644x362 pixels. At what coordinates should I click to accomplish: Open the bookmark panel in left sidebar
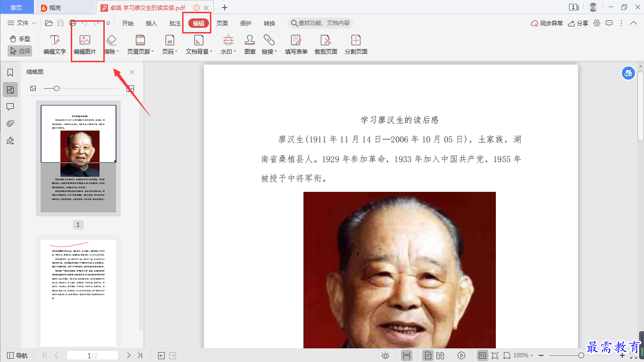click(x=10, y=73)
